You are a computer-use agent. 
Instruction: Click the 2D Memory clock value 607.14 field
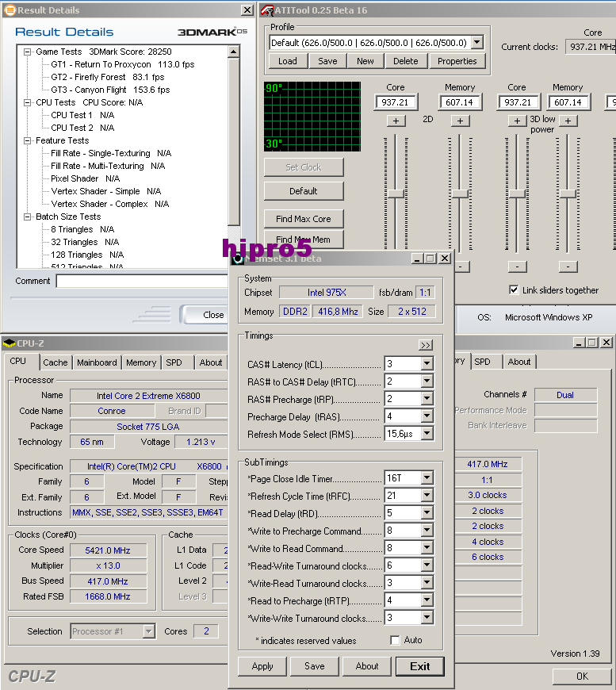pyautogui.click(x=461, y=102)
